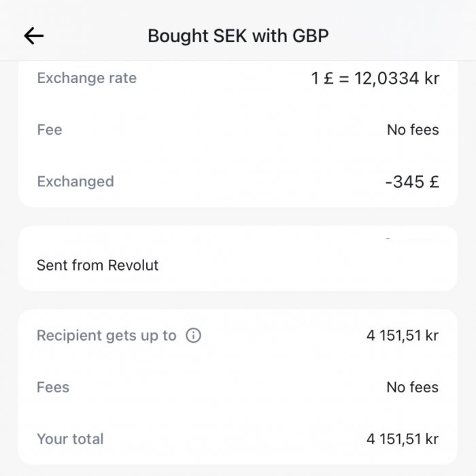Image resolution: width=476 pixels, height=476 pixels.
Task: Tap the 12,0334 kr figure in exchange rate
Action: (396, 78)
